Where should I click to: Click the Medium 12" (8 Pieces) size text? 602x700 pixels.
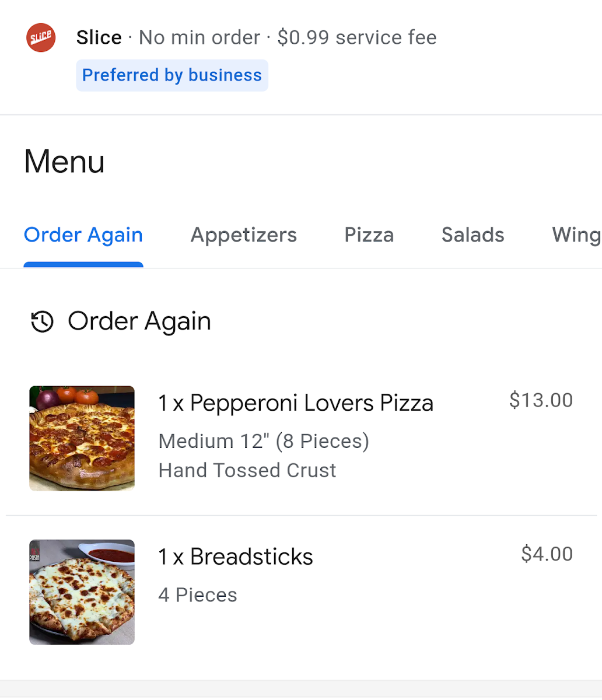pyautogui.click(x=264, y=441)
